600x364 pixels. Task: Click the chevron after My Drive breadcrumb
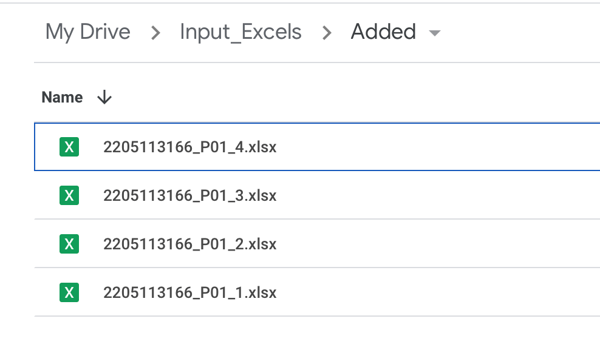click(x=155, y=33)
